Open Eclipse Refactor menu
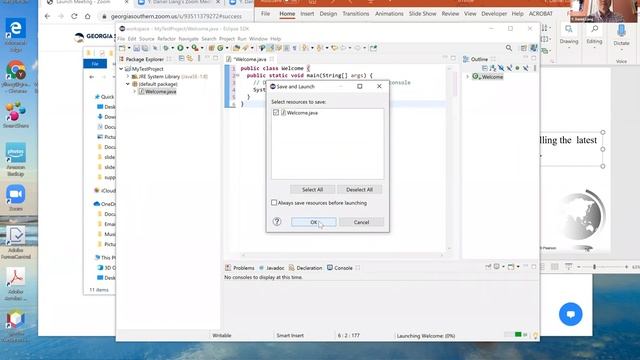640x360 pixels. coord(166,39)
